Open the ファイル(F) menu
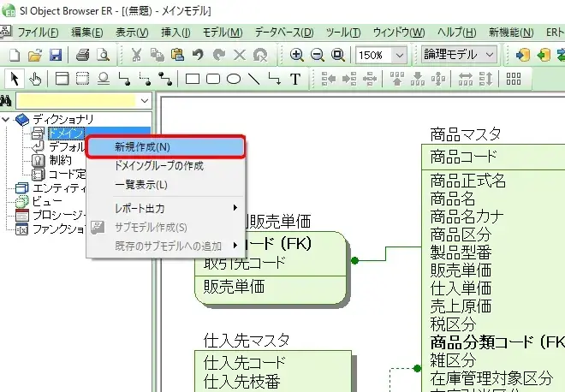 click(x=38, y=33)
